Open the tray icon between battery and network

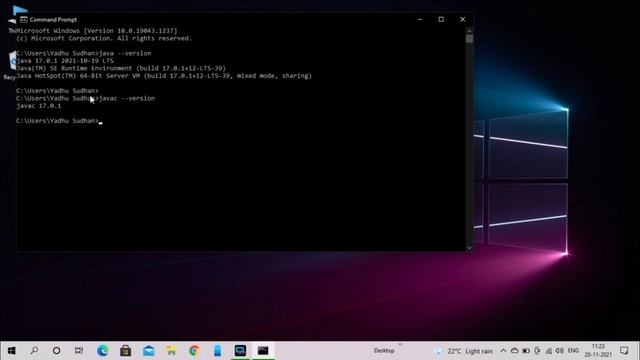(537, 351)
